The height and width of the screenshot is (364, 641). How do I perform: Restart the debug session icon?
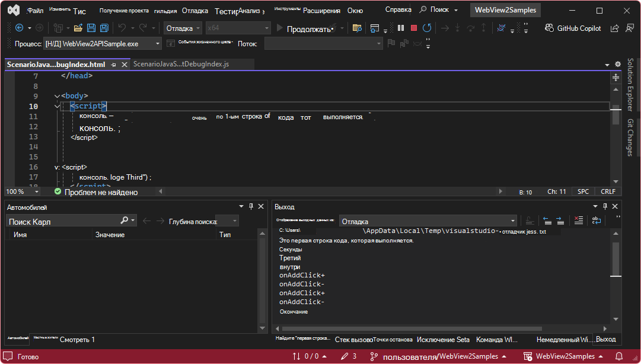point(427,28)
